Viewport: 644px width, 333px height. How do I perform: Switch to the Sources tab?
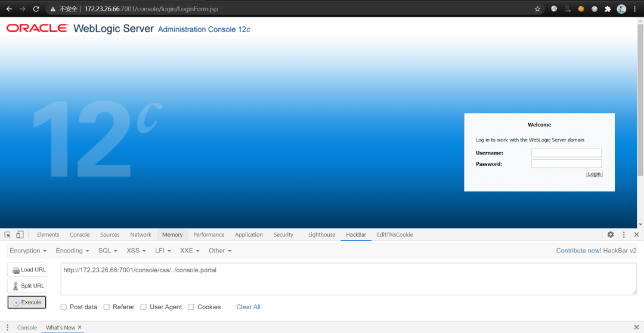tap(110, 235)
